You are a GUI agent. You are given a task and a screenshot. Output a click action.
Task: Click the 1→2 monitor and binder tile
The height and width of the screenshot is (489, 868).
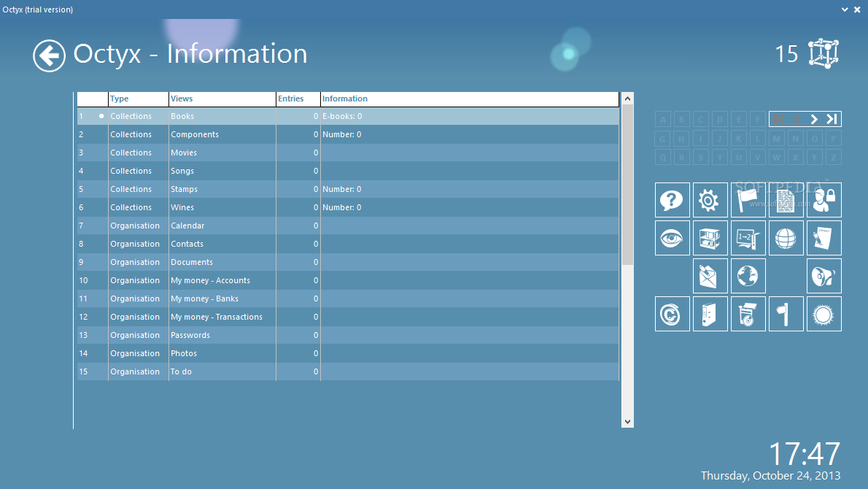[748, 238]
